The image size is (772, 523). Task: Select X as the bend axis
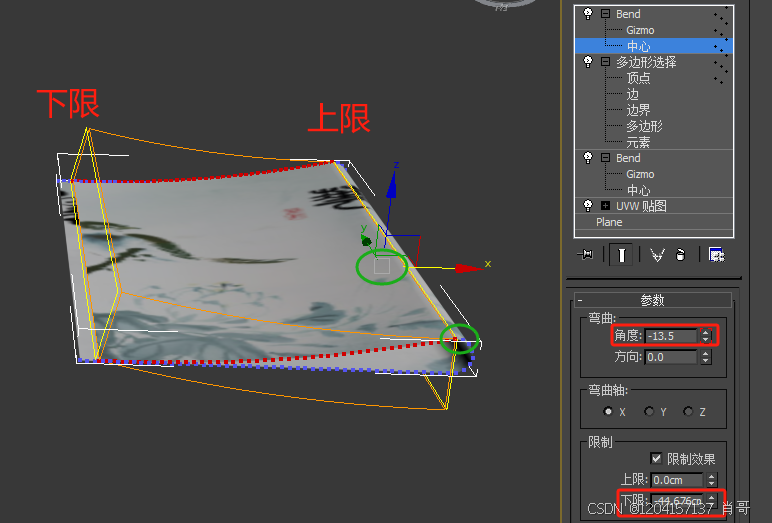(608, 411)
